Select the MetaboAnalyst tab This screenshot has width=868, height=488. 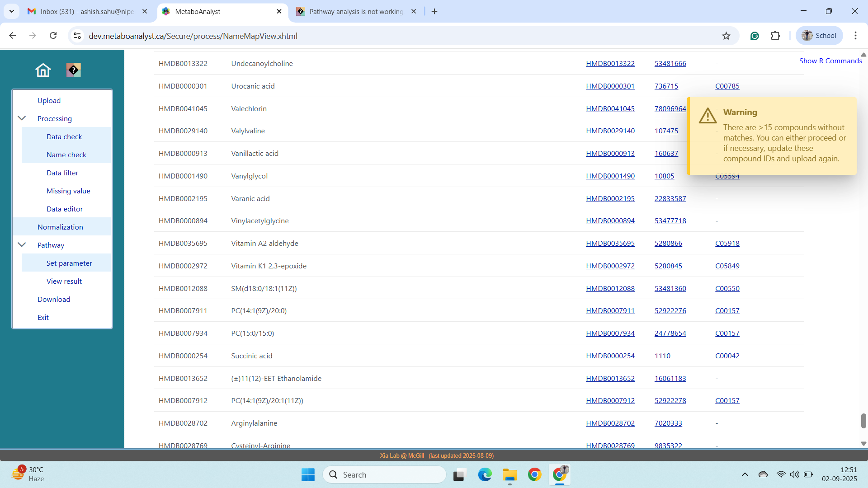click(x=222, y=11)
